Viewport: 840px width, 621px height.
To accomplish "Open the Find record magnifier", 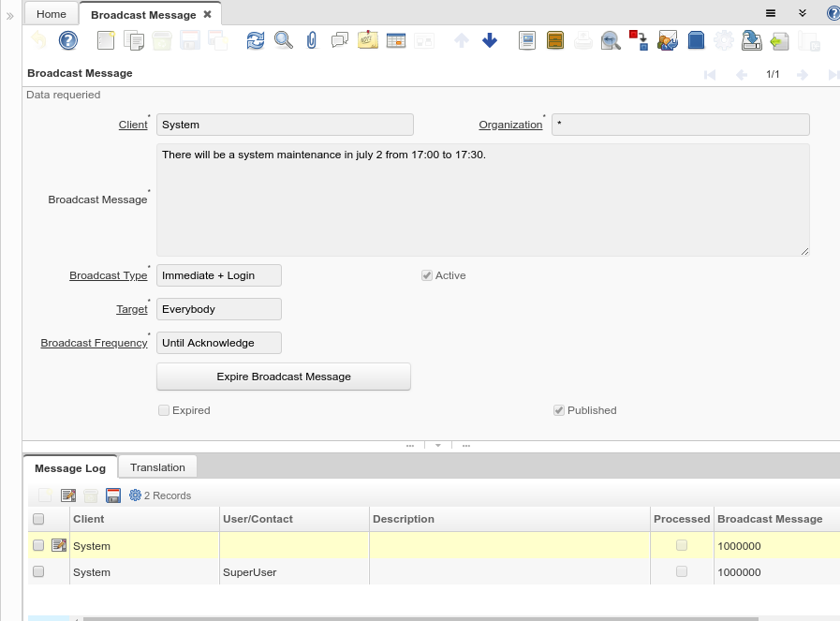I will coord(283,40).
